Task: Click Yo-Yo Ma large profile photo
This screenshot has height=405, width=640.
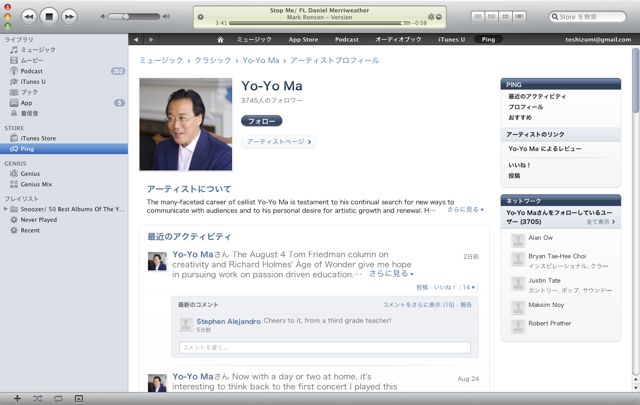Action: (x=186, y=125)
